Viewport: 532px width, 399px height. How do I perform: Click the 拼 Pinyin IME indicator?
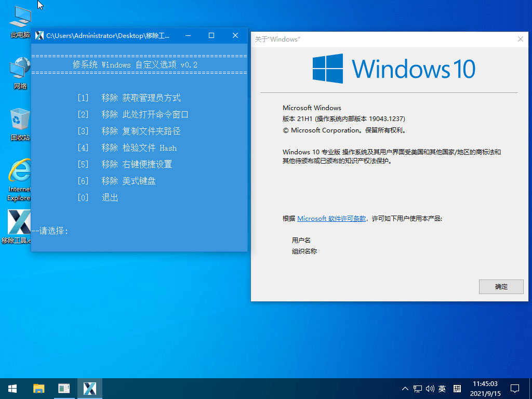click(457, 388)
